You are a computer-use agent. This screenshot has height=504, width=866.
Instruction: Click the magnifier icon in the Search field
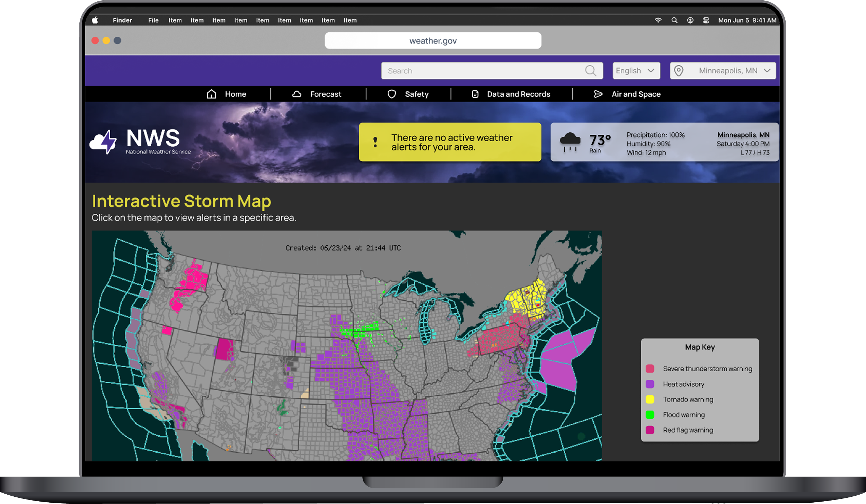pos(590,71)
